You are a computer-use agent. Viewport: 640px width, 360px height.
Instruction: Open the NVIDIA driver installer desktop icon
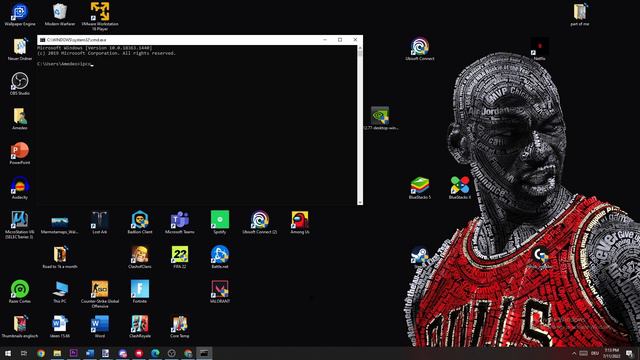380,119
